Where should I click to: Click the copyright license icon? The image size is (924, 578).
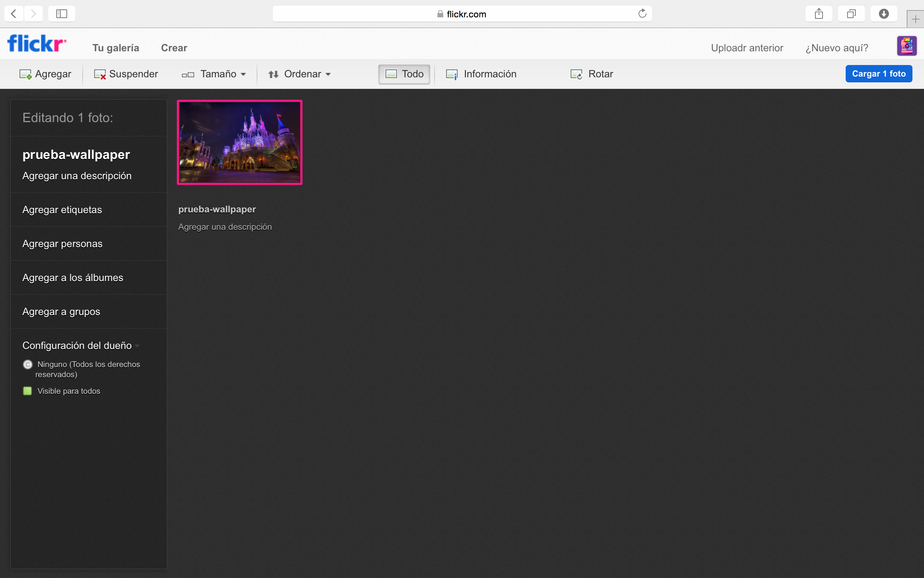tap(27, 364)
